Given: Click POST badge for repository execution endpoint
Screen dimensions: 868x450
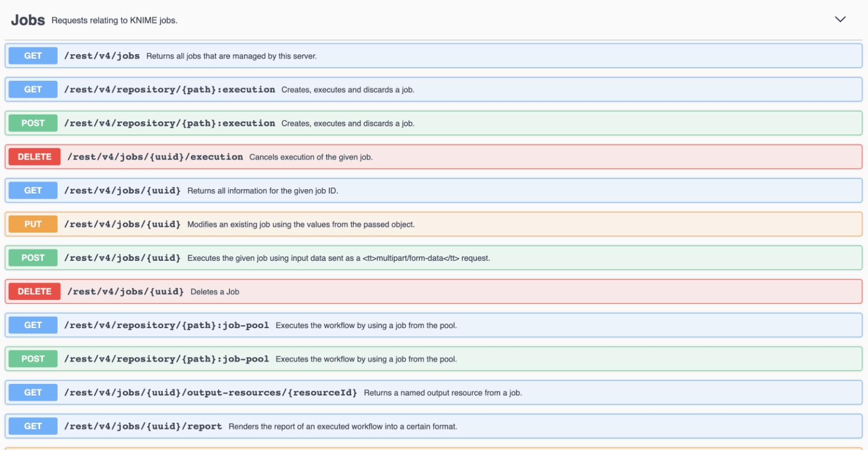Looking at the screenshot, I should (33, 123).
